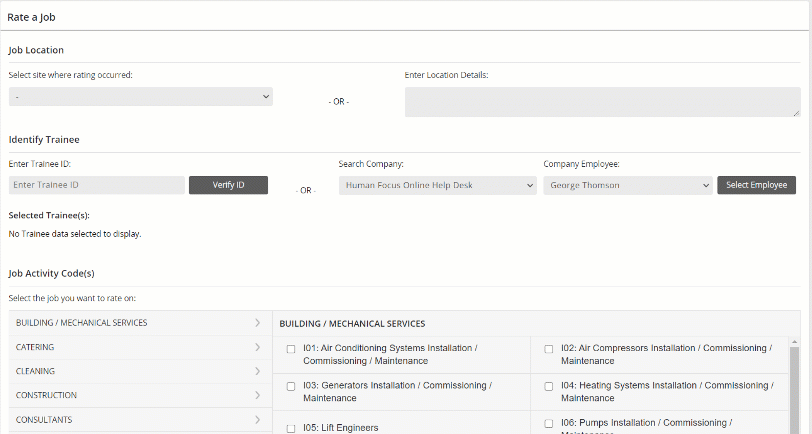Click the chevron arrow beside Construction

(x=257, y=395)
